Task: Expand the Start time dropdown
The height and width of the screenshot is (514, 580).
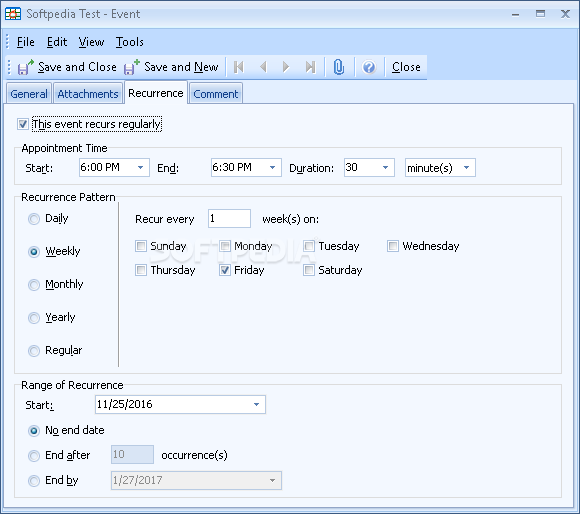Action: pyautogui.click(x=141, y=168)
